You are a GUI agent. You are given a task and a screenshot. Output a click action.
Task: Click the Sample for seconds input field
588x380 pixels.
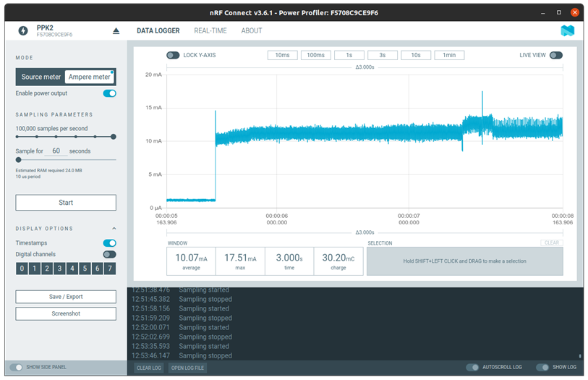coord(56,151)
